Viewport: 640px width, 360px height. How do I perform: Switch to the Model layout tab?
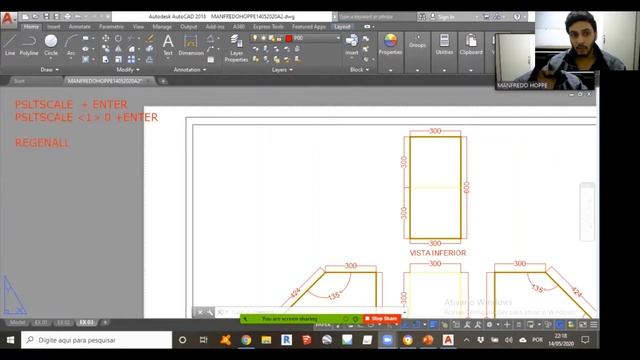point(17,322)
